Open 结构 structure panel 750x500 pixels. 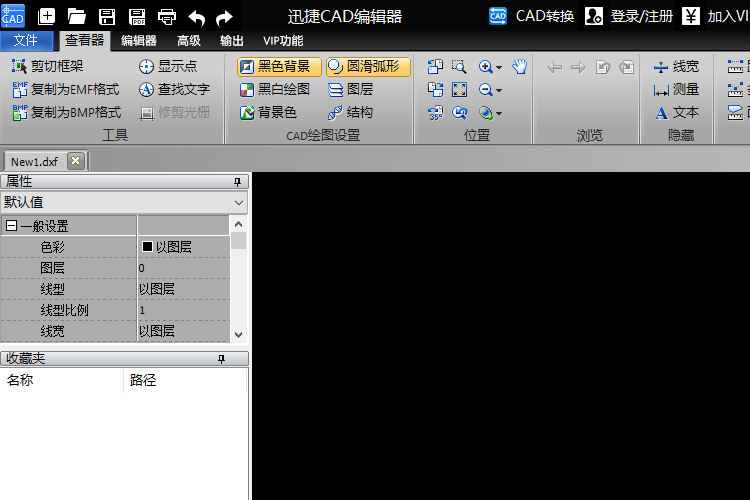pyautogui.click(x=351, y=112)
